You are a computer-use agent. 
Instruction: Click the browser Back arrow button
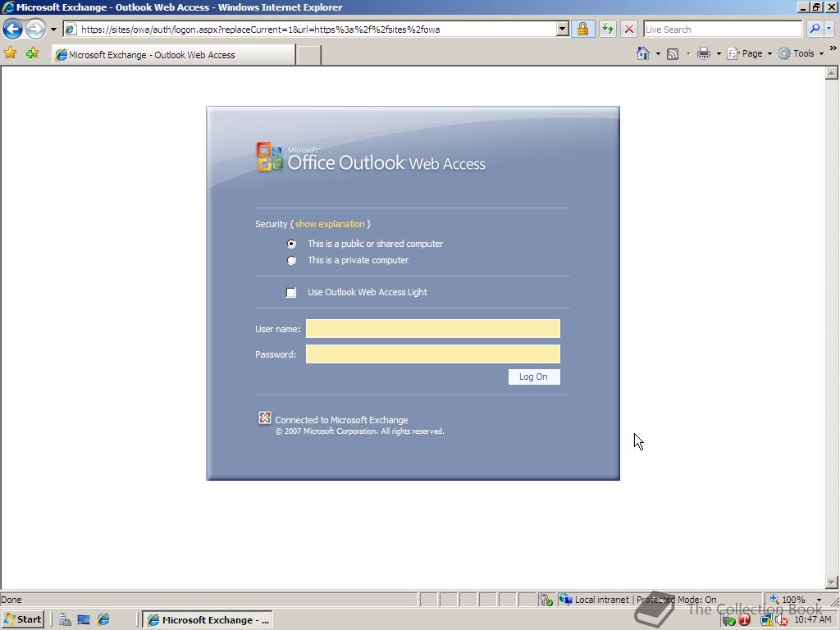12,29
